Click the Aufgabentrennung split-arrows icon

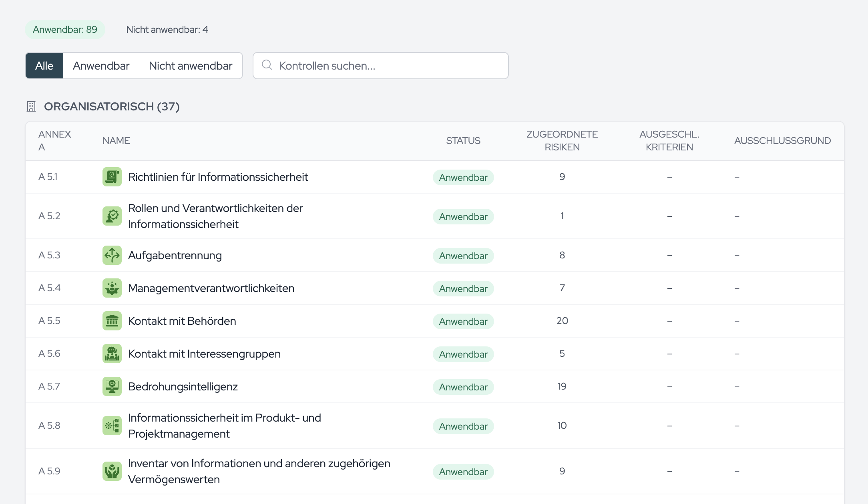tap(112, 255)
